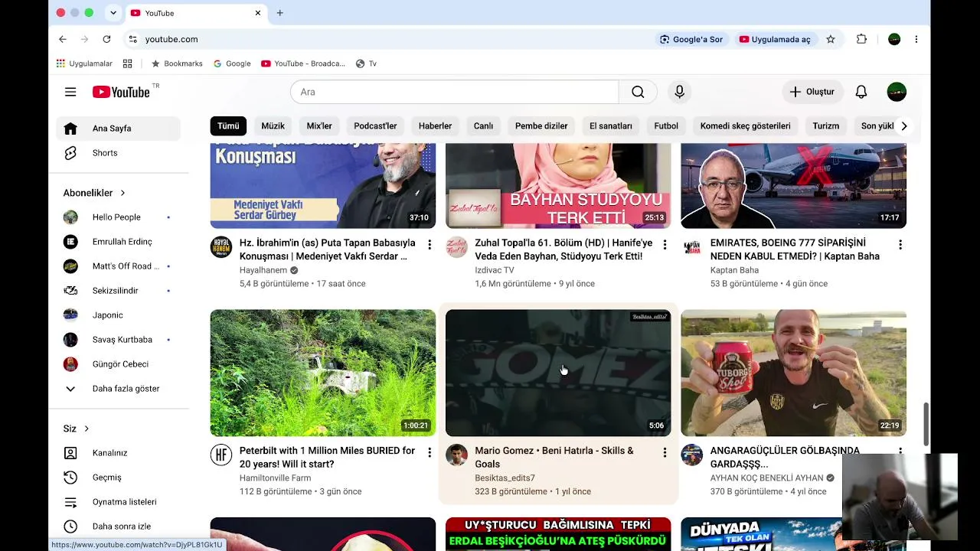Open Besiktas_edits7 channel avatar
The image size is (980, 551).
[456, 455]
